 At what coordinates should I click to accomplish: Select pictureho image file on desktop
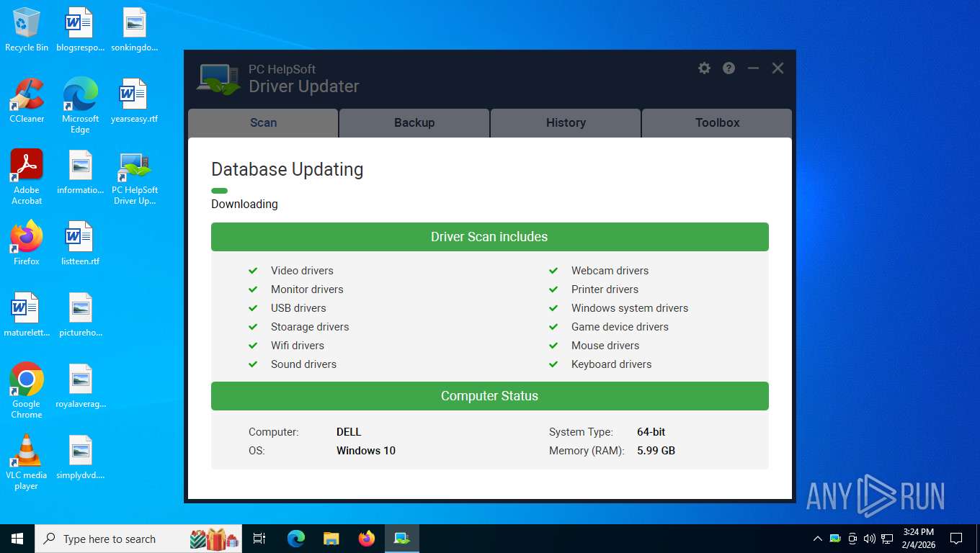[80, 315]
